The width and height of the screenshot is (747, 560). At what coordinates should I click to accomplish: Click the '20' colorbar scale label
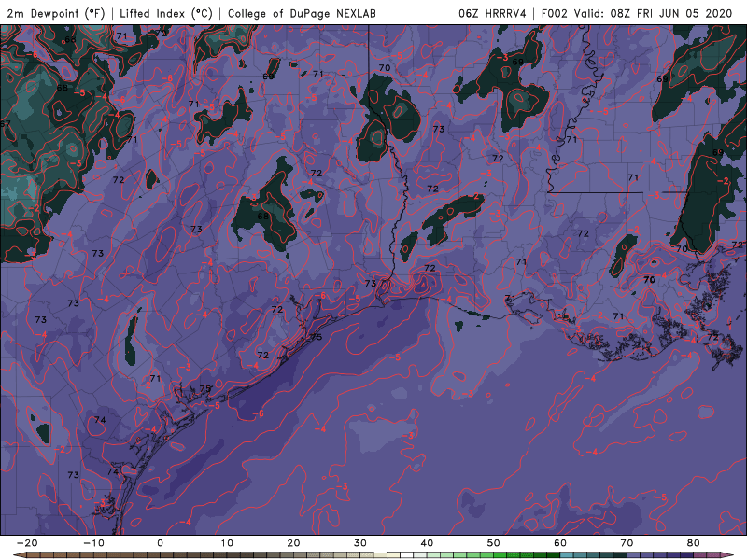point(293,543)
